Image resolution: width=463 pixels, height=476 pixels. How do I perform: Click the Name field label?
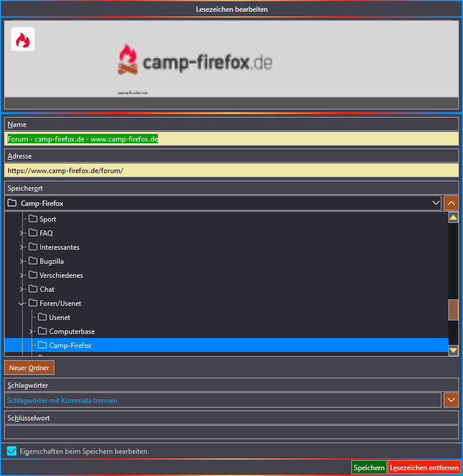pyautogui.click(x=17, y=125)
